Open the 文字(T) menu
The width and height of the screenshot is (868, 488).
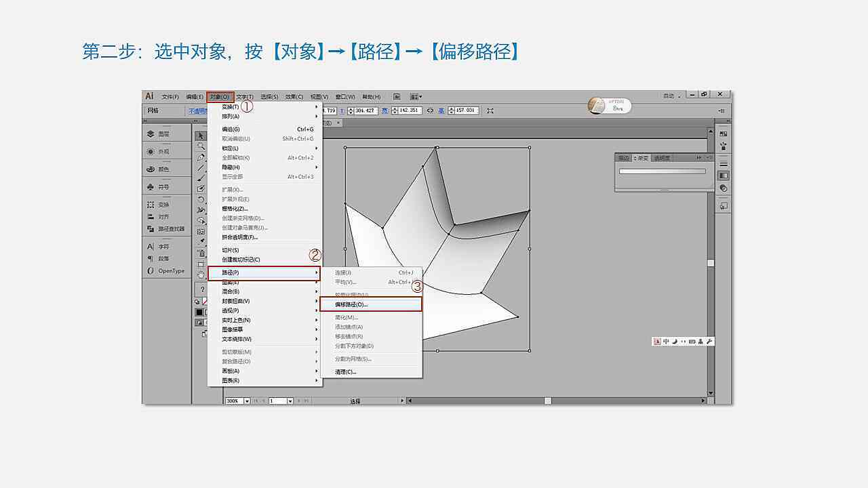245,97
